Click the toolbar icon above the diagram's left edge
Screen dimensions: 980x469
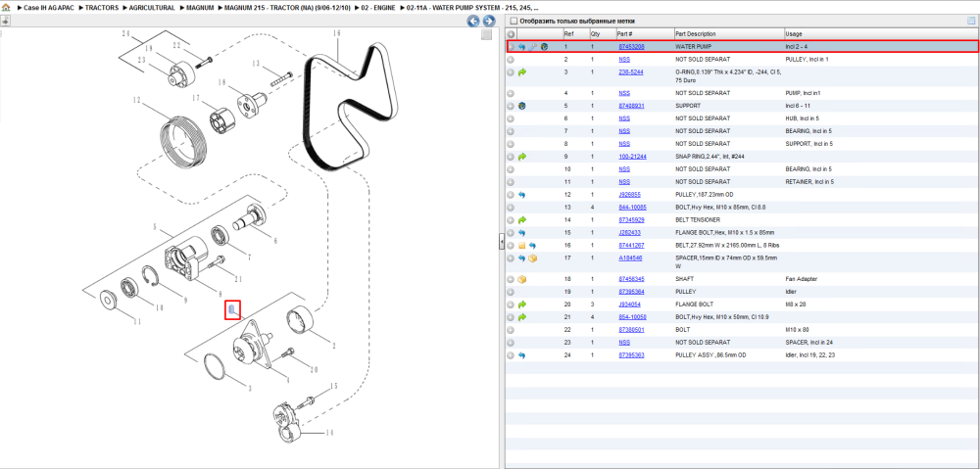pos(5,21)
